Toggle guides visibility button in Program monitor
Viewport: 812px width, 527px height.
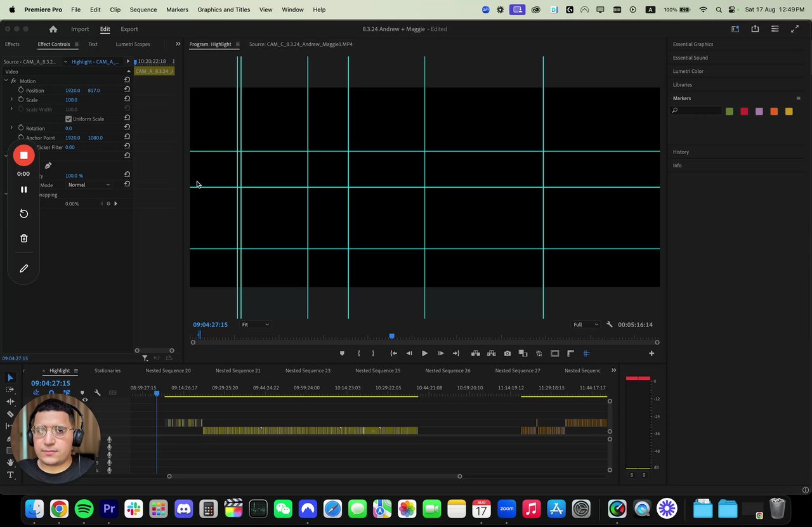click(x=586, y=353)
